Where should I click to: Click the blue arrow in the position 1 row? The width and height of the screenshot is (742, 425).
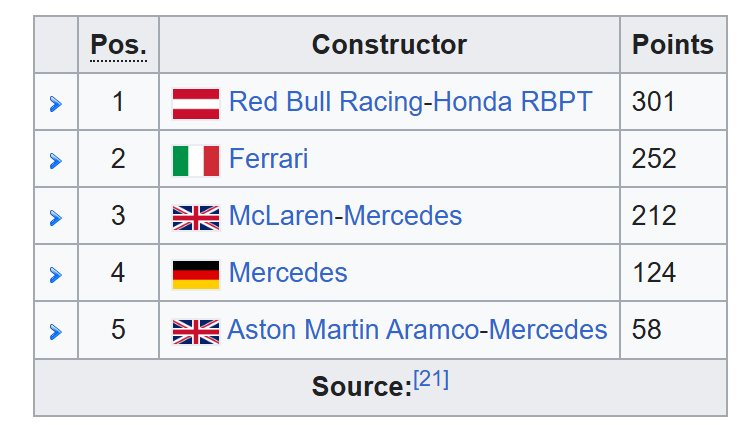point(56,104)
